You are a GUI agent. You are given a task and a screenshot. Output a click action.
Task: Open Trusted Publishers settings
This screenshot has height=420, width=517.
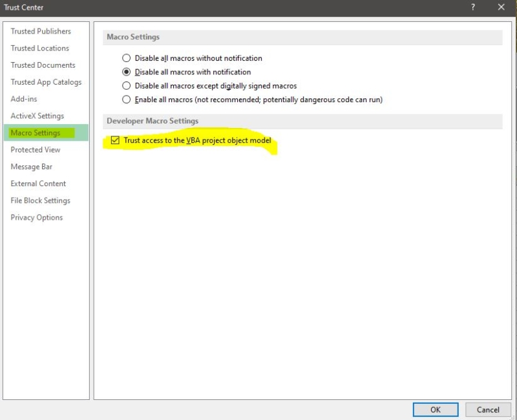[40, 31]
